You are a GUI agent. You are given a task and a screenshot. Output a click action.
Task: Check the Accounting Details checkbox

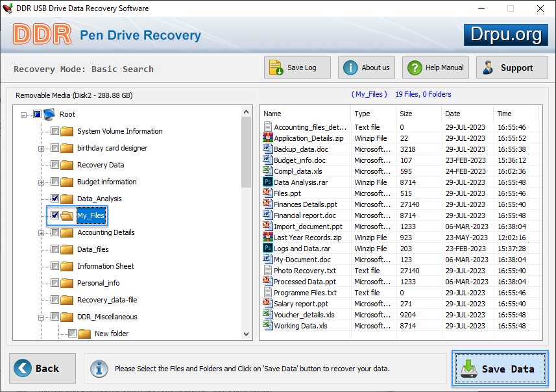coord(54,232)
